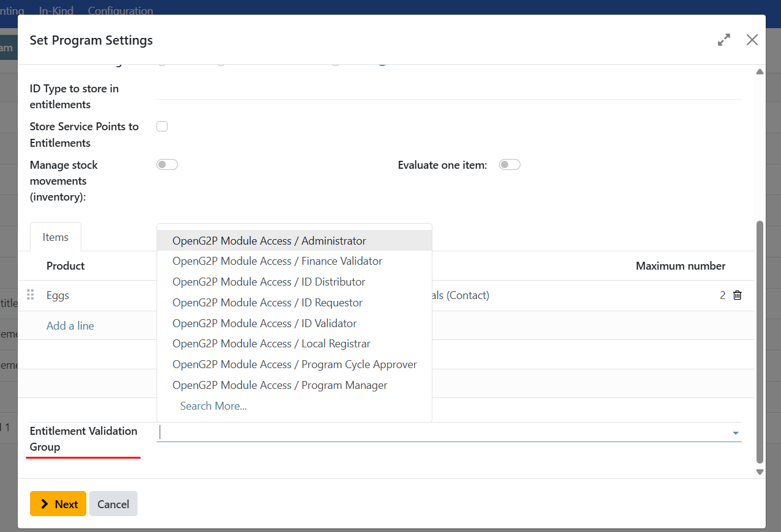The image size is (781, 532).
Task: Open the In-Kind menu
Action: (56, 10)
